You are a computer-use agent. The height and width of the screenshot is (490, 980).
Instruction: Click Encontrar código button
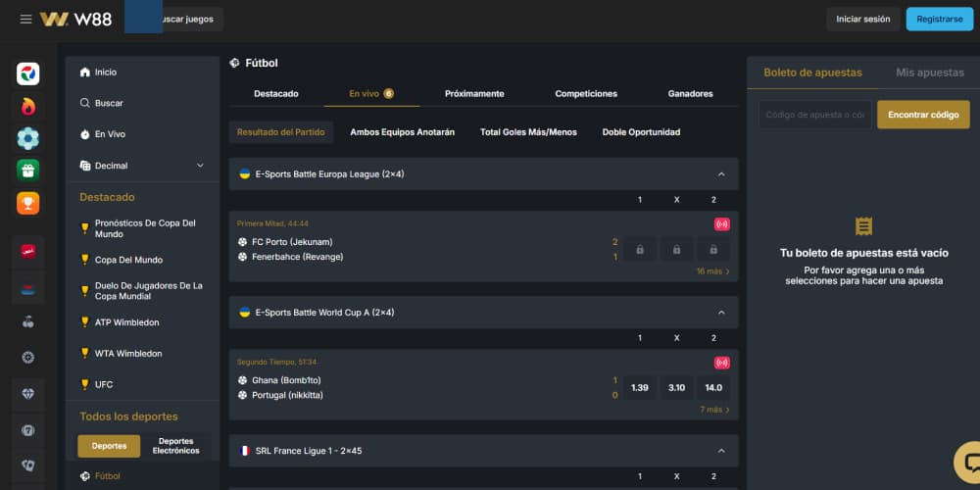tap(923, 115)
